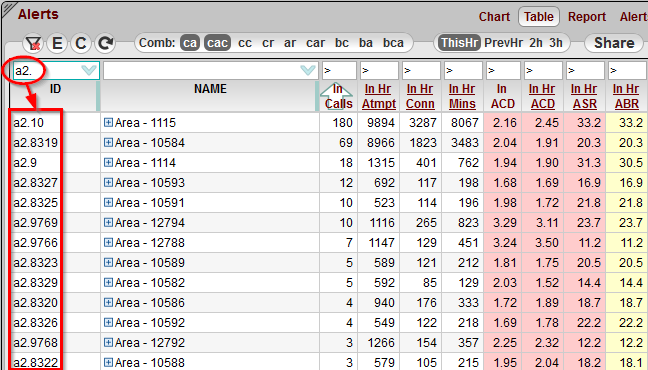Viewport: 648px width, 370px height.
Task: Switch to the Chart view
Action: coord(494,17)
